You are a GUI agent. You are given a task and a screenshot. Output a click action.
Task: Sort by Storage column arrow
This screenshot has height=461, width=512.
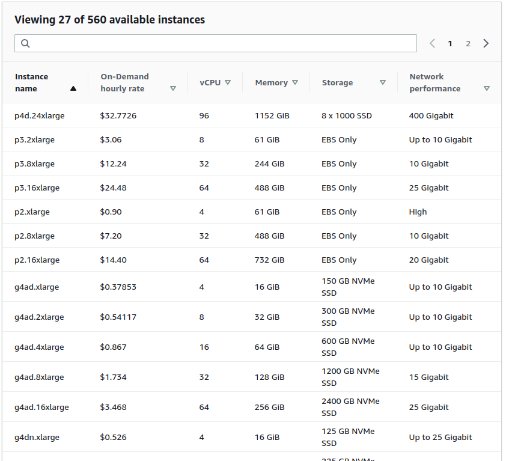point(383,82)
